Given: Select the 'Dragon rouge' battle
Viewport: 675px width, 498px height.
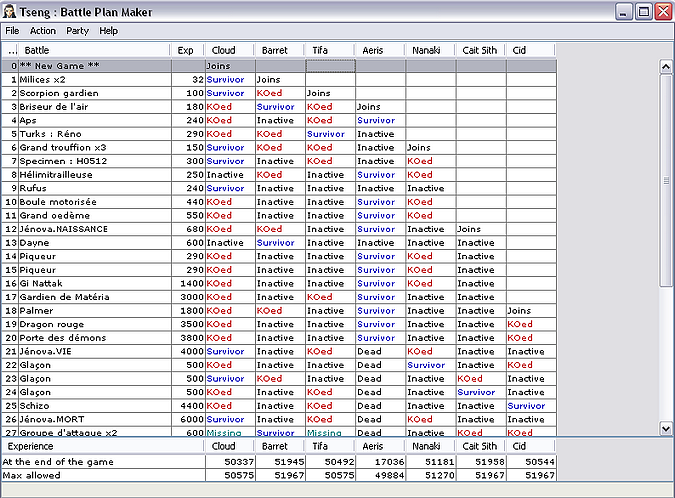Looking at the screenshot, I should click(279, 324).
